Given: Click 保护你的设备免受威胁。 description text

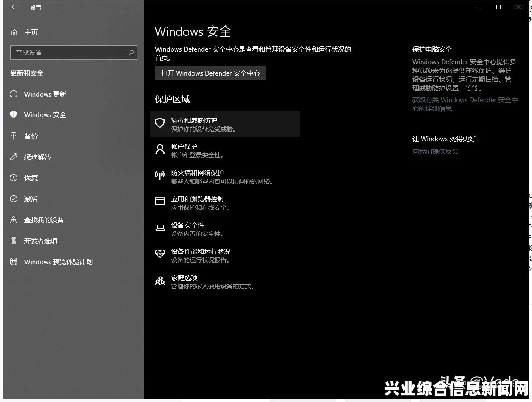Looking at the screenshot, I should [204, 129].
